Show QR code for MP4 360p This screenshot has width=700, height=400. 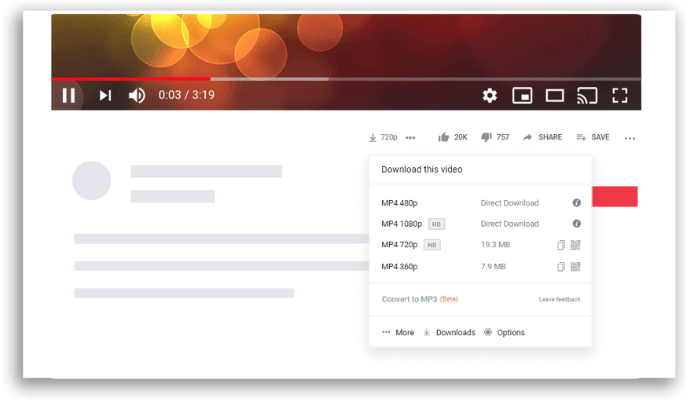(575, 267)
